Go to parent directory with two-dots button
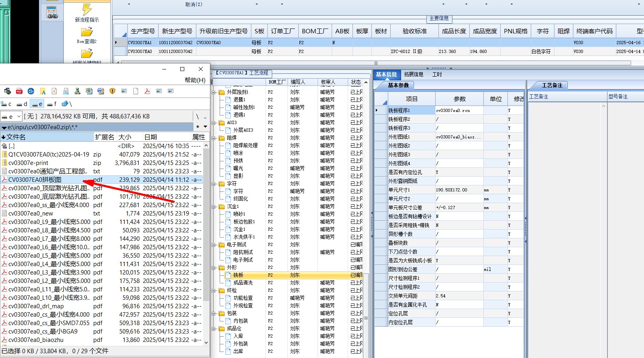 click(205, 116)
